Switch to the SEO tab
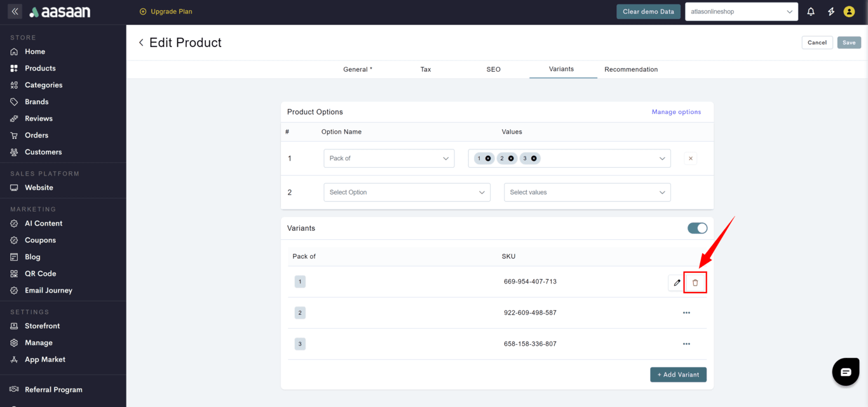 tap(493, 69)
